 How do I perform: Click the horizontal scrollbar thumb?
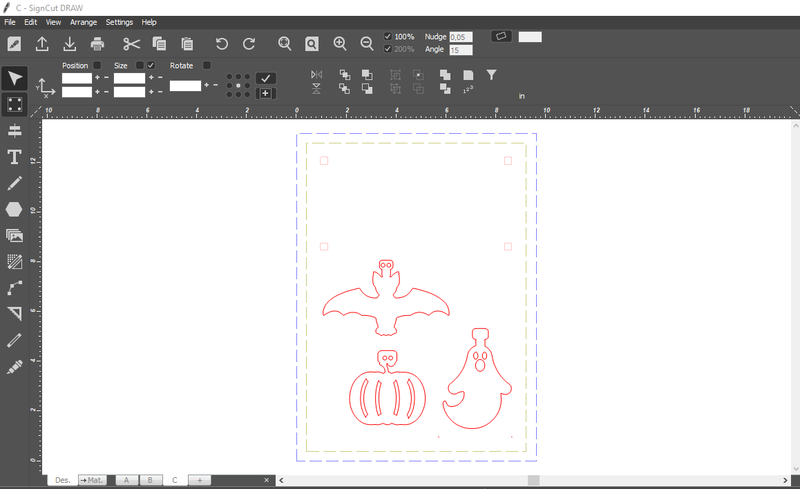pos(533,480)
